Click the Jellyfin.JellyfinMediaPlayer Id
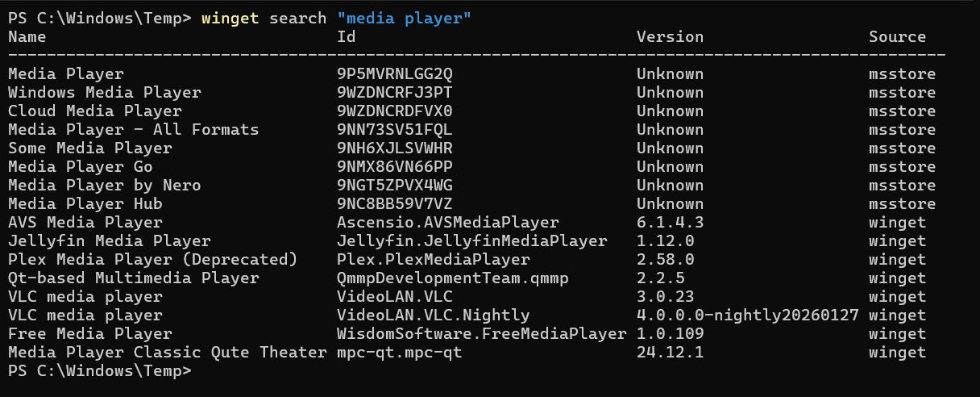 pyautogui.click(x=471, y=241)
